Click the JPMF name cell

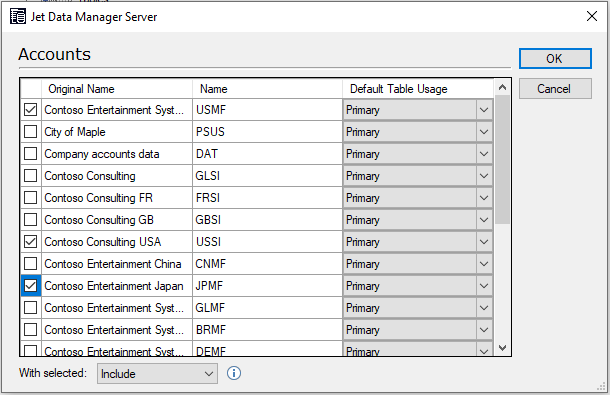(267, 286)
